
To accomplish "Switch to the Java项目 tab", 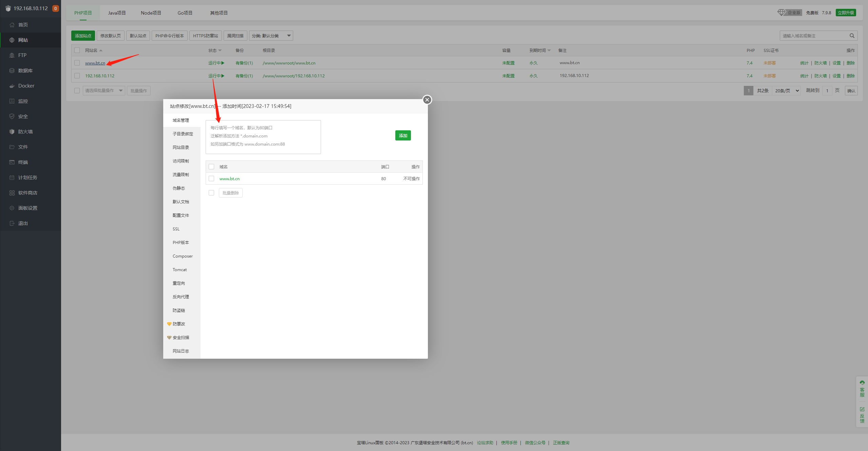I will click(x=117, y=13).
